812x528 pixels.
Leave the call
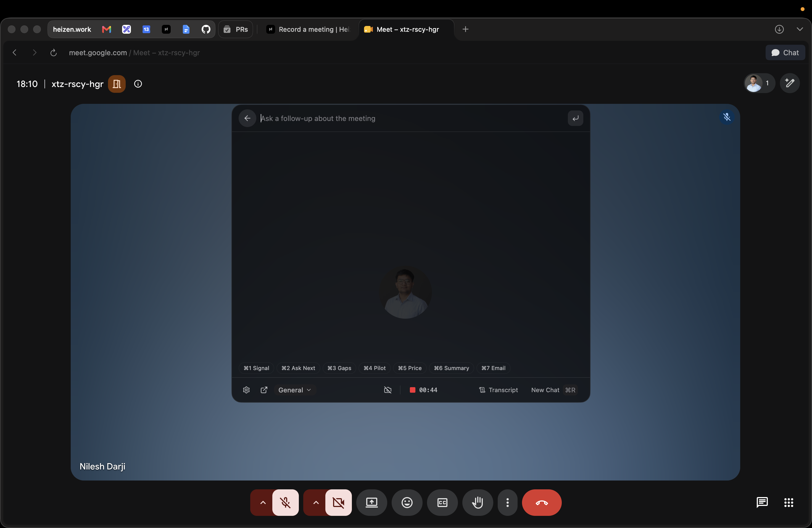tap(542, 502)
